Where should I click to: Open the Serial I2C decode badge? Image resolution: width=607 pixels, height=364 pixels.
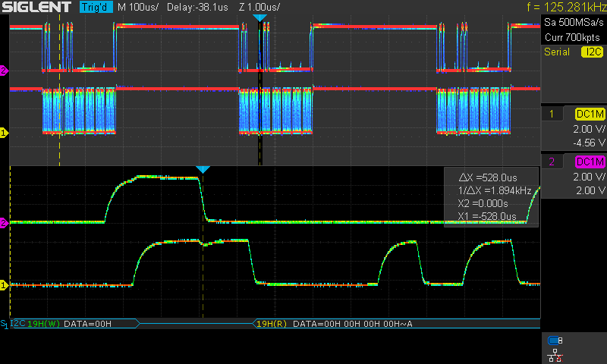tap(593, 52)
